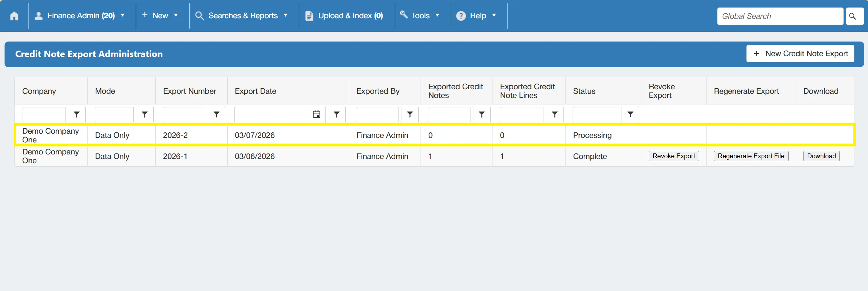Click New Credit Note Export button
868x291 pixels.
800,54
